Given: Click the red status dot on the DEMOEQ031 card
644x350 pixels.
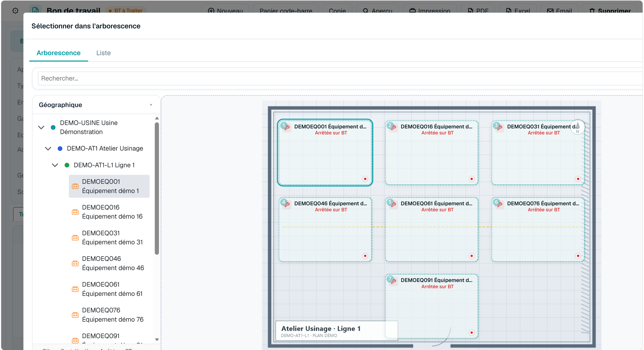Looking at the screenshot, I should (x=578, y=179).
